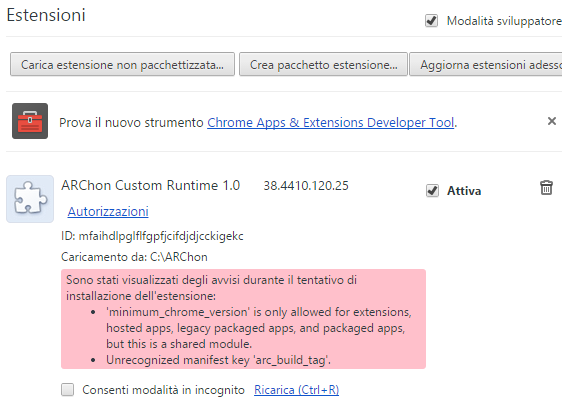This screenshot has height=401, width=567.
Task: Click the red toolbox Developer Tool icon
Action: tap(30, 121)
